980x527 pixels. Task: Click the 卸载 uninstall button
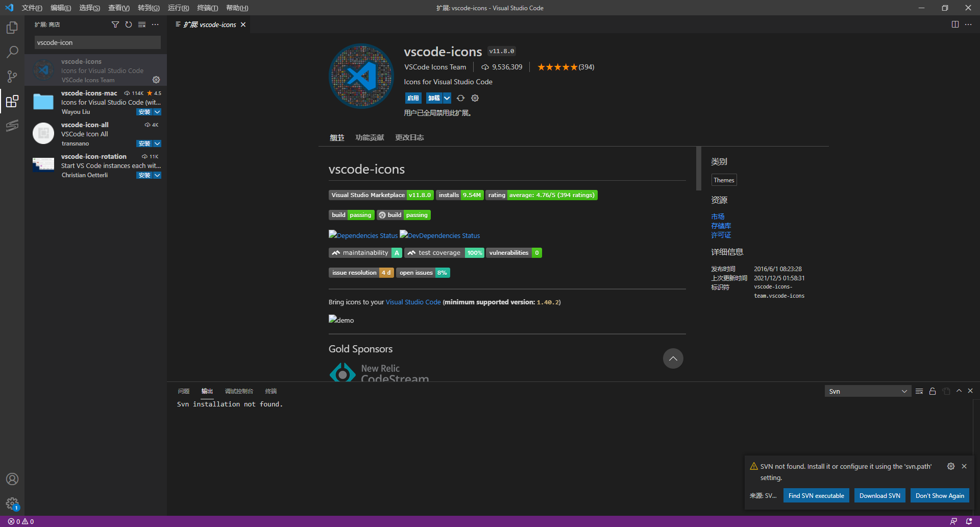(x=434, y=98)
